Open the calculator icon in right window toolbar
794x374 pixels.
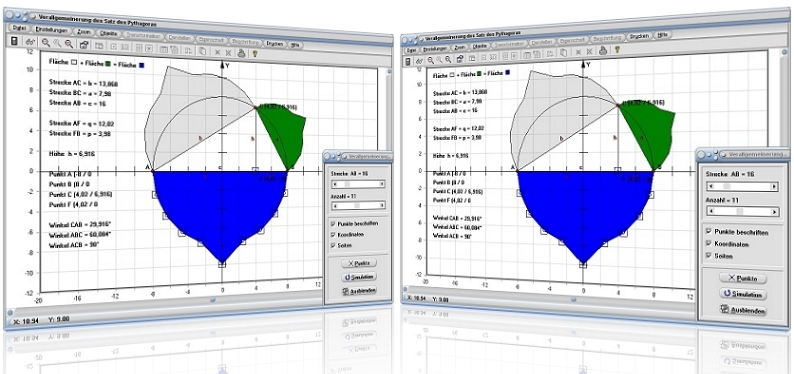pos(408,61)
